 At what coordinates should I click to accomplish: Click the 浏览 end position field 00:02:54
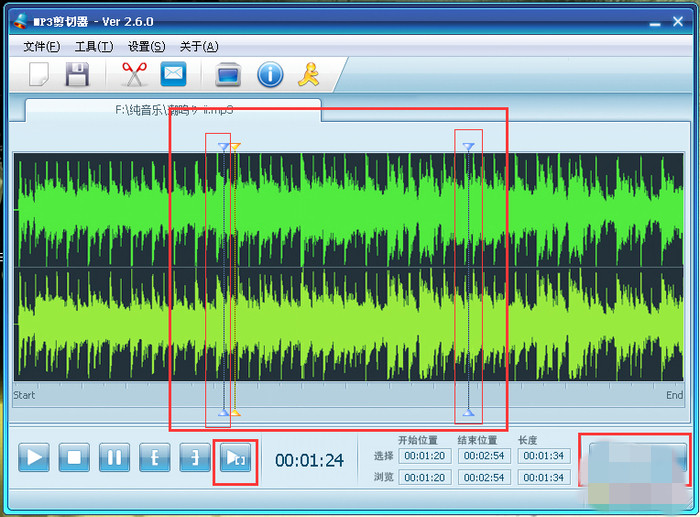(484, 477)
